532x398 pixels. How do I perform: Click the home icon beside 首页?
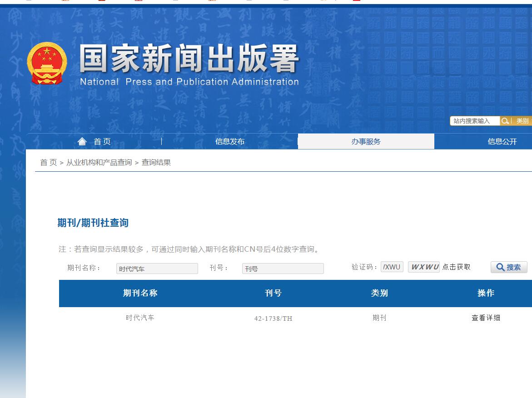82,141
